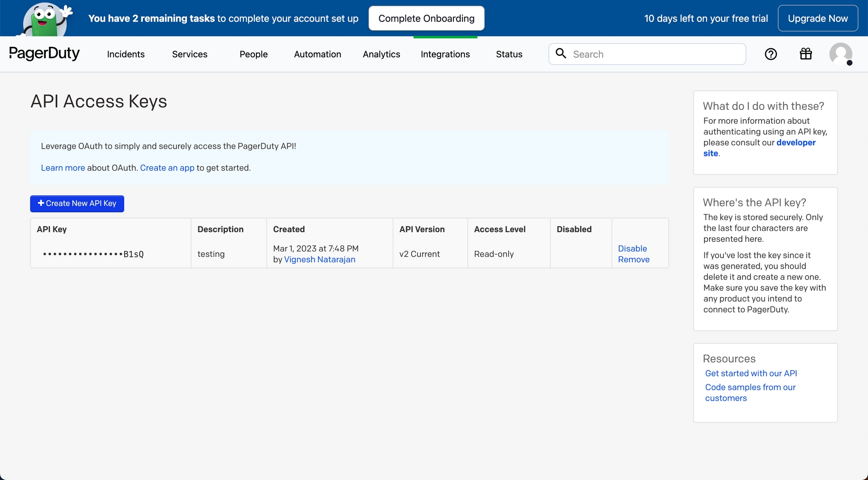Click the green mascot icon in banner
Viewport: 868px width, 480px height.
(46, 20)
